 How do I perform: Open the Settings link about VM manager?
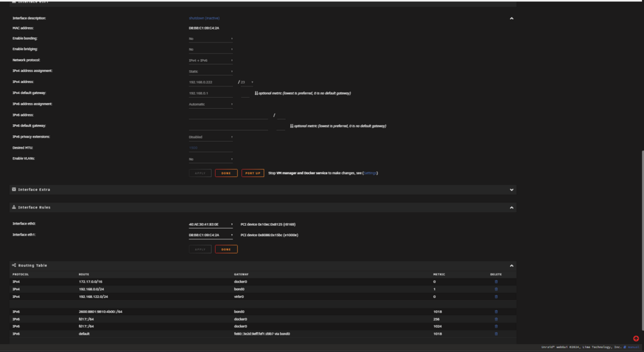(370, 173)
